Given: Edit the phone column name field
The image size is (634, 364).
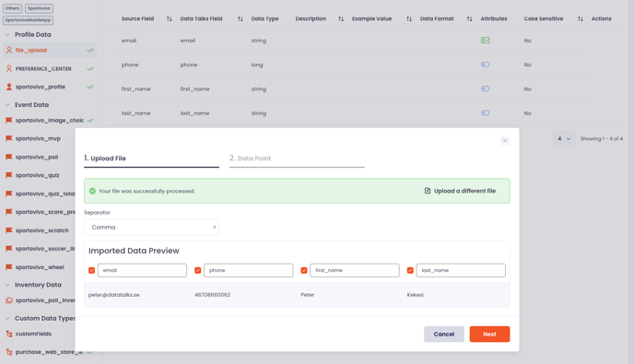Looking at the screenshot, I should point(248,270).
